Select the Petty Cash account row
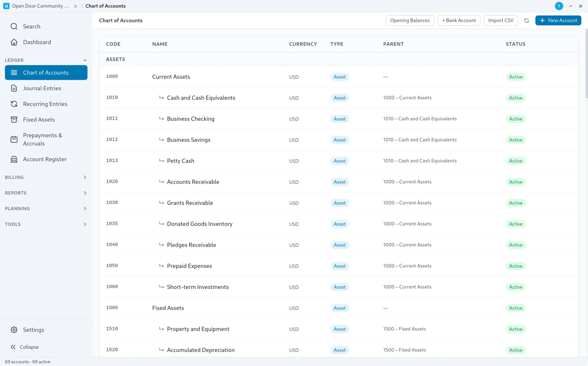 click(338, 161)
